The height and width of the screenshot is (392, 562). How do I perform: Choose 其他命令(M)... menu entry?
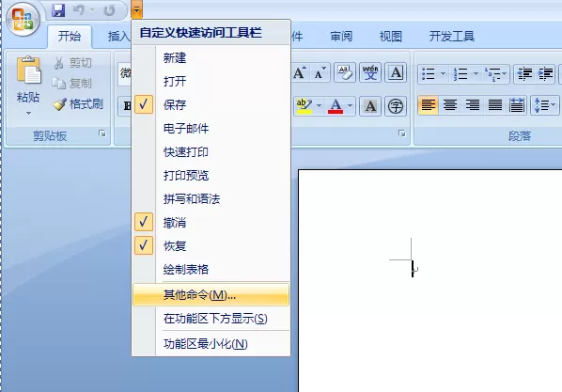[x=211, y=294]
